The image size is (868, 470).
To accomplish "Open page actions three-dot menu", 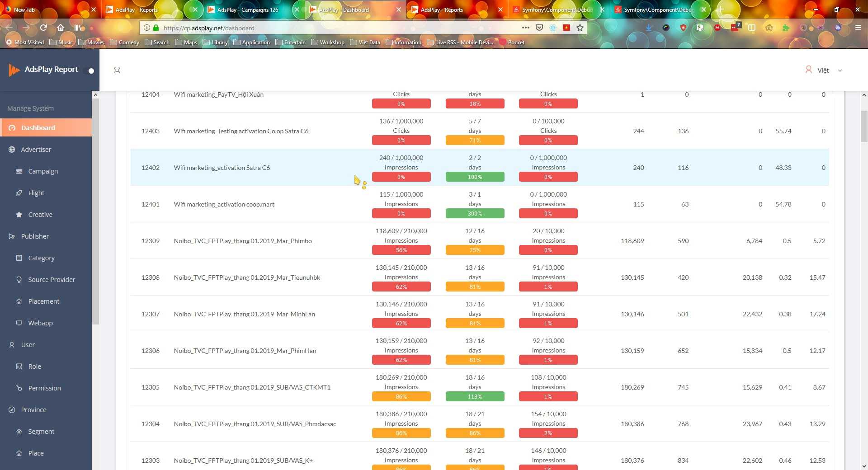I will [x=525, y=28].
